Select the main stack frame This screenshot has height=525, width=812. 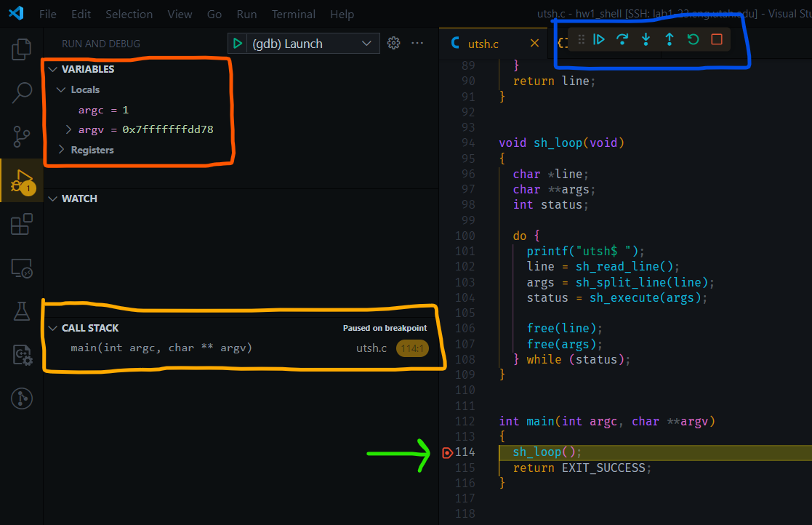point(161,348)
